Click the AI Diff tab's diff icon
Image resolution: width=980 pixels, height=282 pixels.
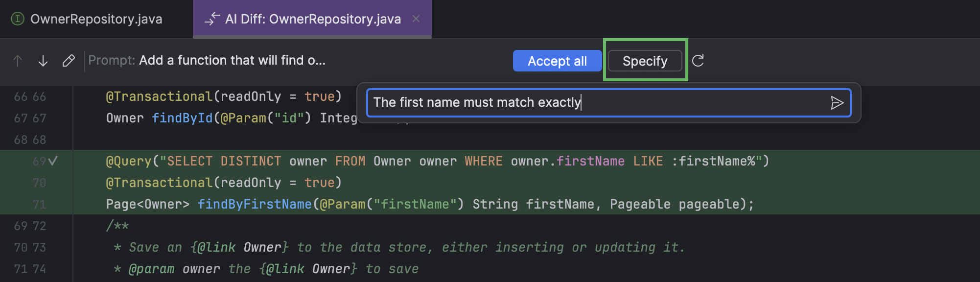tap(212, 19)
